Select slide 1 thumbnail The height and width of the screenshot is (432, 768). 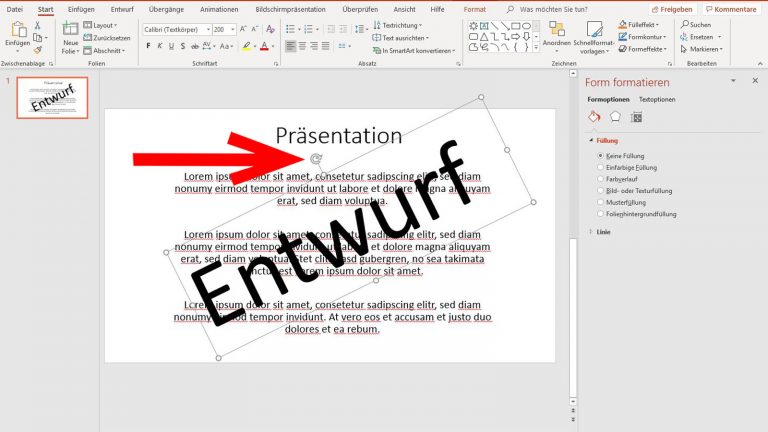tap(52, 97)
